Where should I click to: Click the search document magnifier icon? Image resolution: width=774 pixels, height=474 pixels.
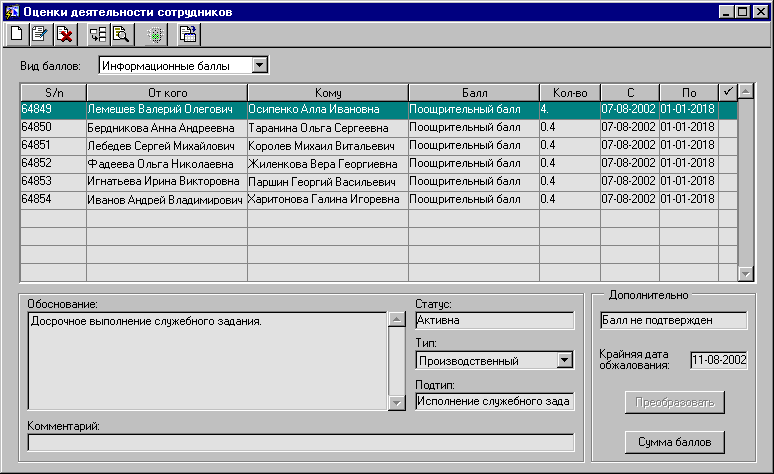click(x=121, y=35)
